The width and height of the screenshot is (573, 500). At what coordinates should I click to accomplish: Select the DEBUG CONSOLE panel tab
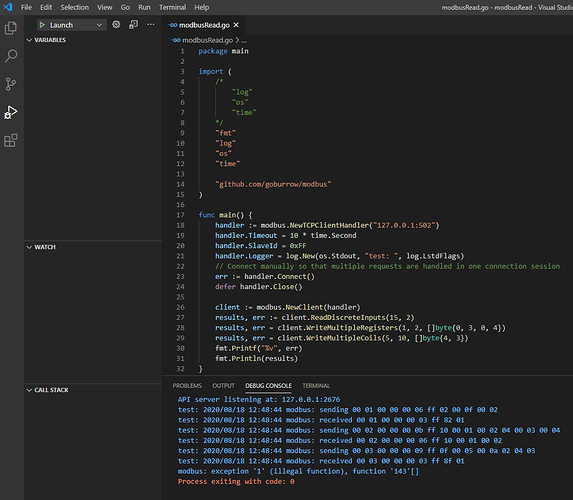click(x=268, y=386)
